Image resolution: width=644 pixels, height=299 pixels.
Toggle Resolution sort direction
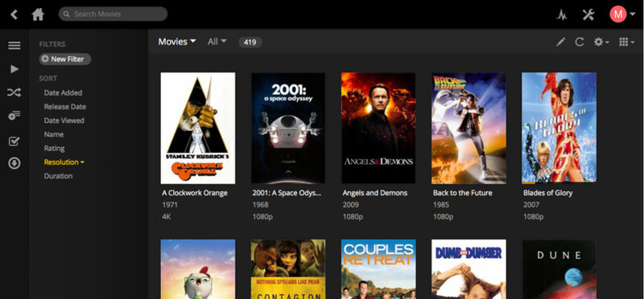[64, 162]
